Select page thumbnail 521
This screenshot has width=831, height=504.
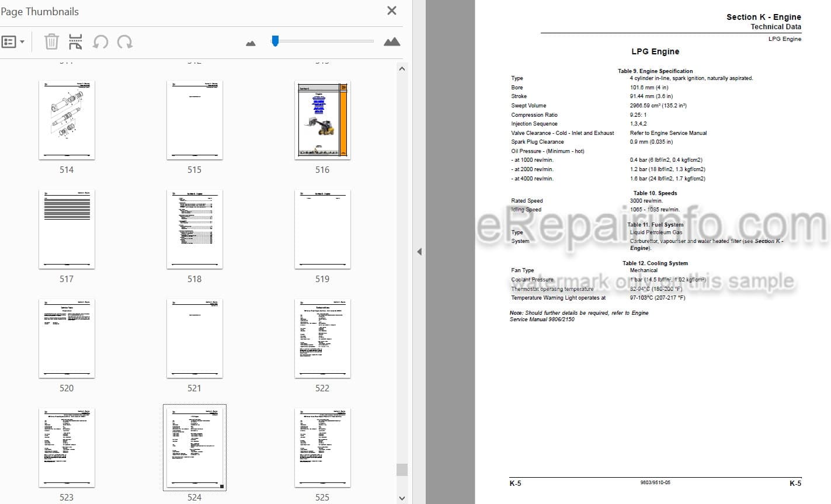tap(194, 339)
